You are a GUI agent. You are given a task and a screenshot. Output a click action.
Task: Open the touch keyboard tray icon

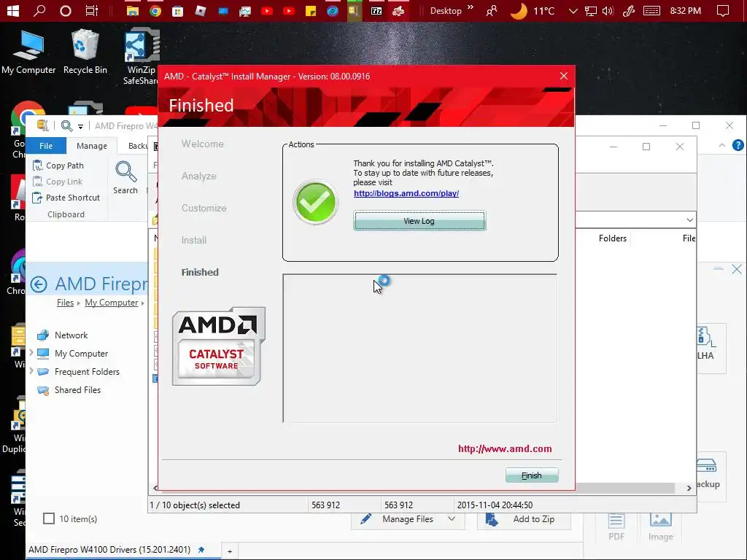651,10
